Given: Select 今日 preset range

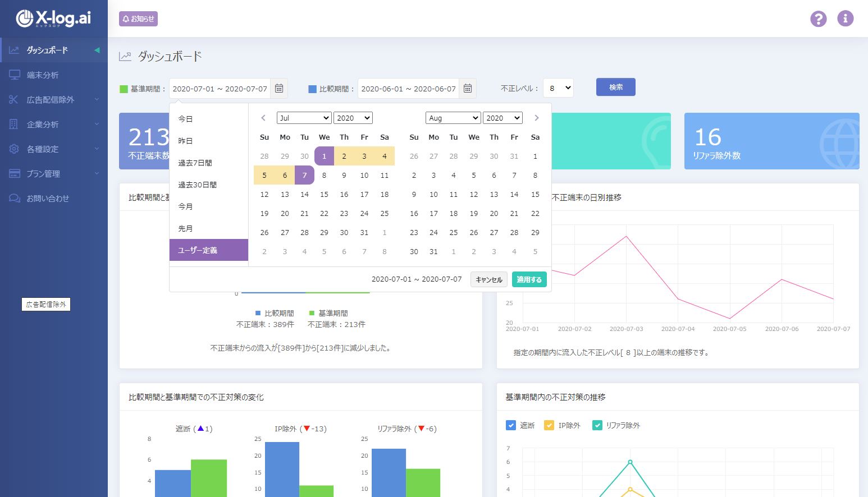Looking at the screenshot, I should coord(209,119).
